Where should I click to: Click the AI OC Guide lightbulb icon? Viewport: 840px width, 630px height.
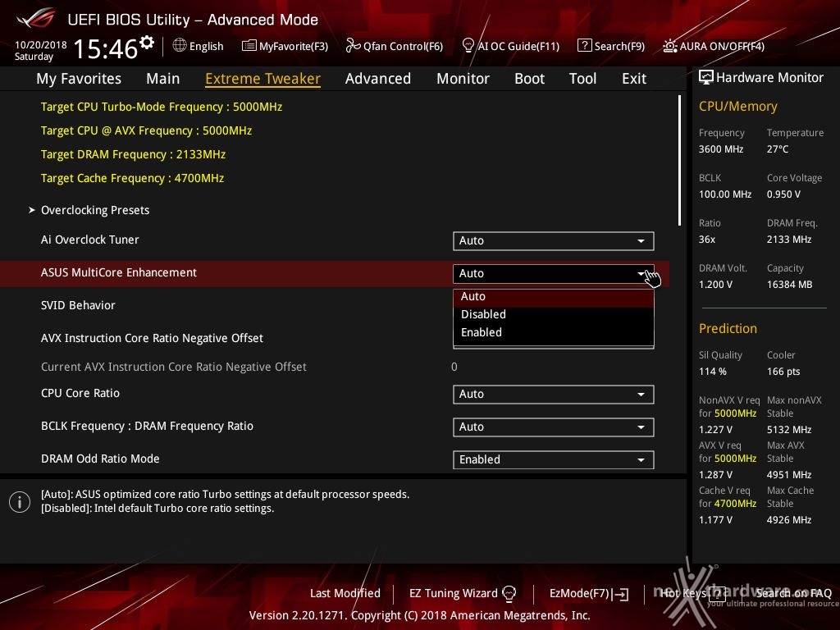(468, 46)
